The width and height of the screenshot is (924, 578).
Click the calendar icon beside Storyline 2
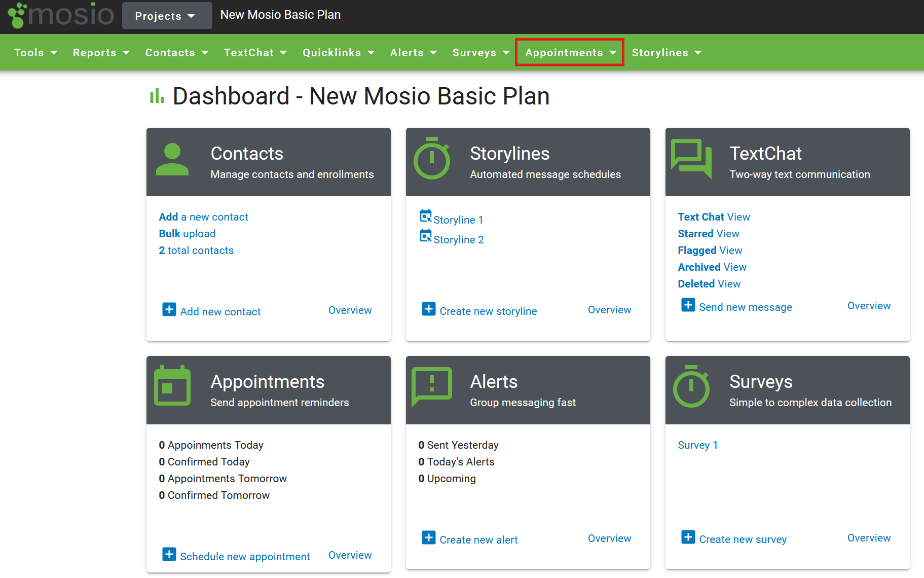tap(426, 236)
